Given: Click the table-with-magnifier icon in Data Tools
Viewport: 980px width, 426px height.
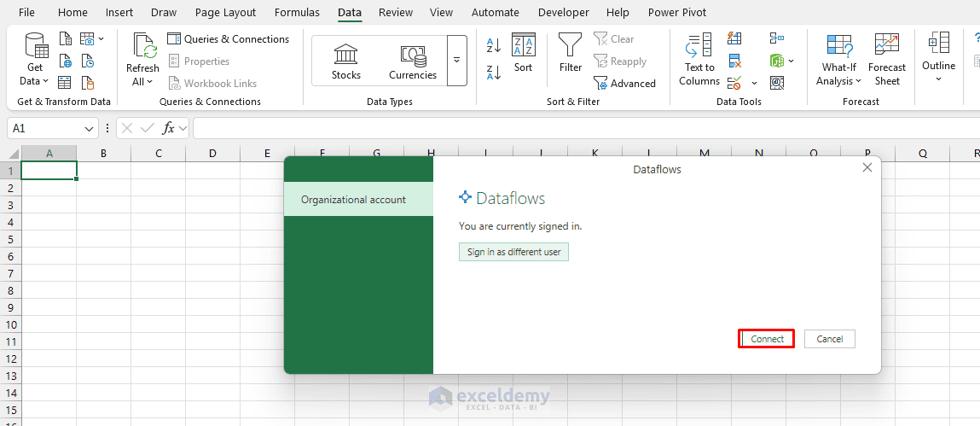Looking at the screenshot, I should (x=777, y=83).
